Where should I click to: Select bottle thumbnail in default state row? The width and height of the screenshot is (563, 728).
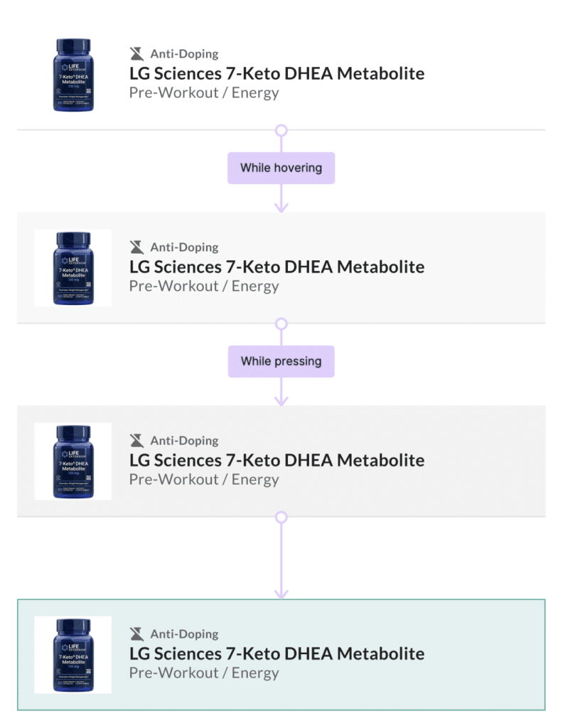(73, 75)
